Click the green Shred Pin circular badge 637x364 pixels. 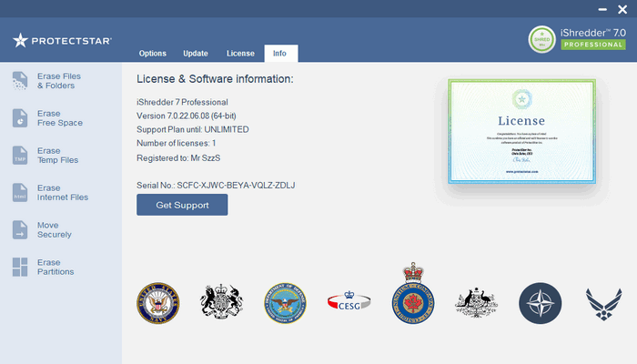pyautogui.click(x=541, y=39)
